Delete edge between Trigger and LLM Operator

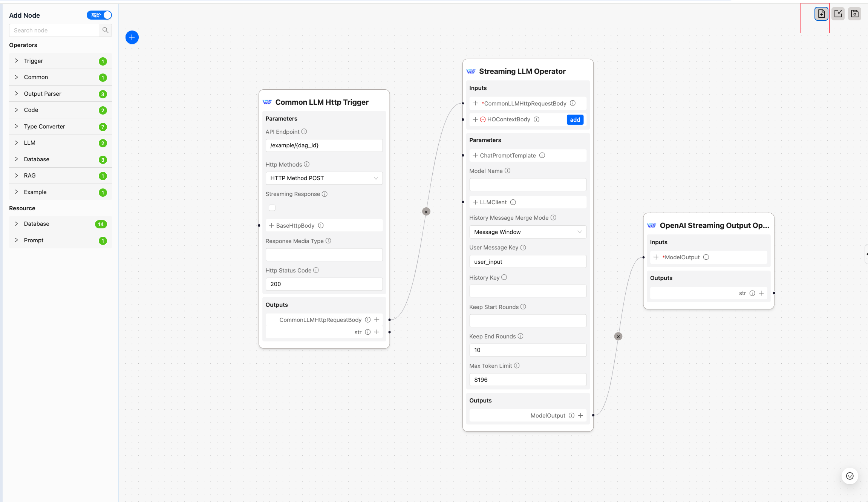click(426, 212)
